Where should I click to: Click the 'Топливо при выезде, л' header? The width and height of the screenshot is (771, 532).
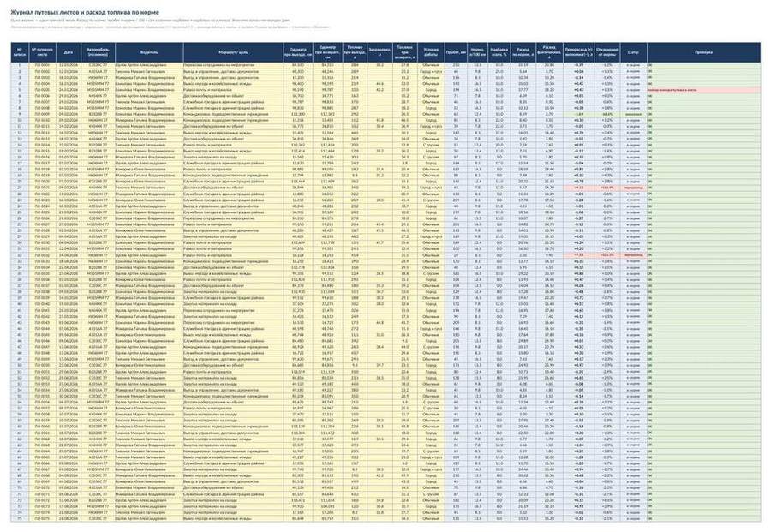(x=355, y=52)
